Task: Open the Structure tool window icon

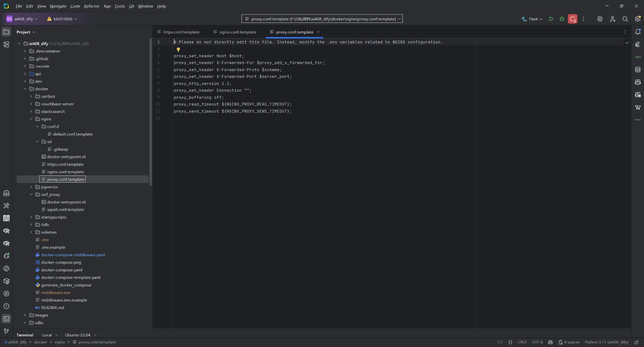Action: (6, 44)
